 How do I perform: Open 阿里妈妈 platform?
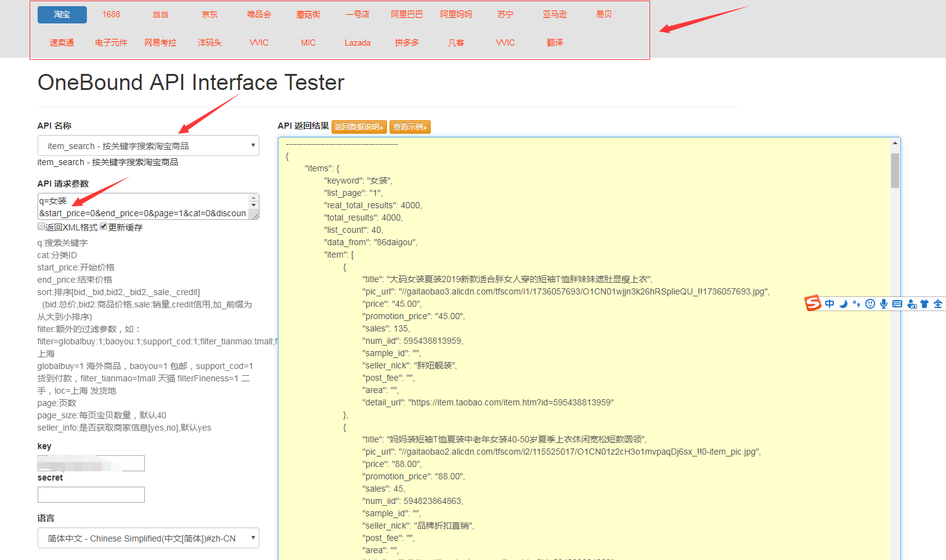[457, 14]
